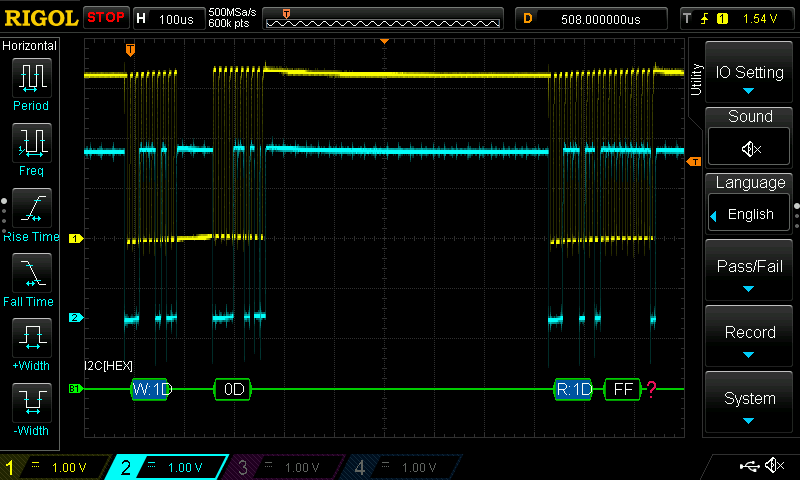800x480 pixels.
Task: Select the Freq measurement icon
Action: point(32,142)
